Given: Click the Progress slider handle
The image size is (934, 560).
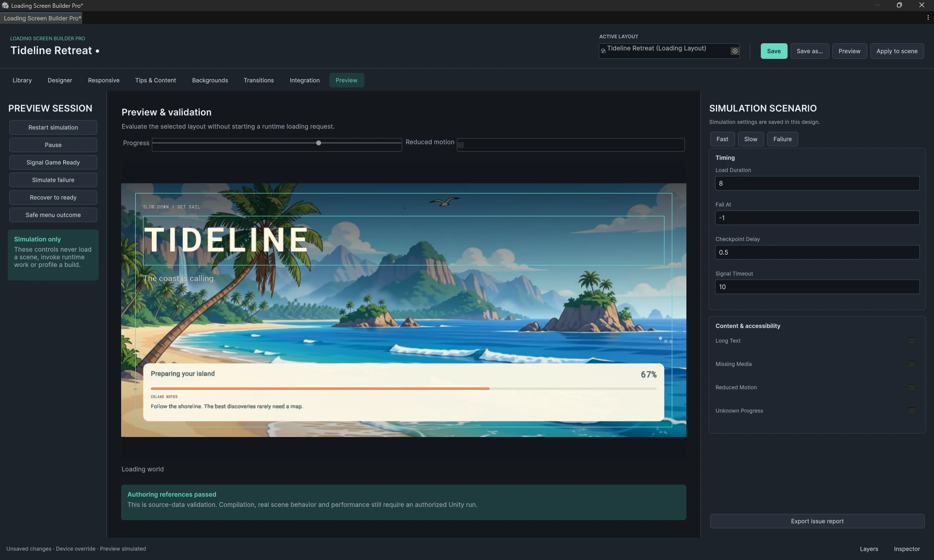Looking at the screenshot, I should click(319, 143).
